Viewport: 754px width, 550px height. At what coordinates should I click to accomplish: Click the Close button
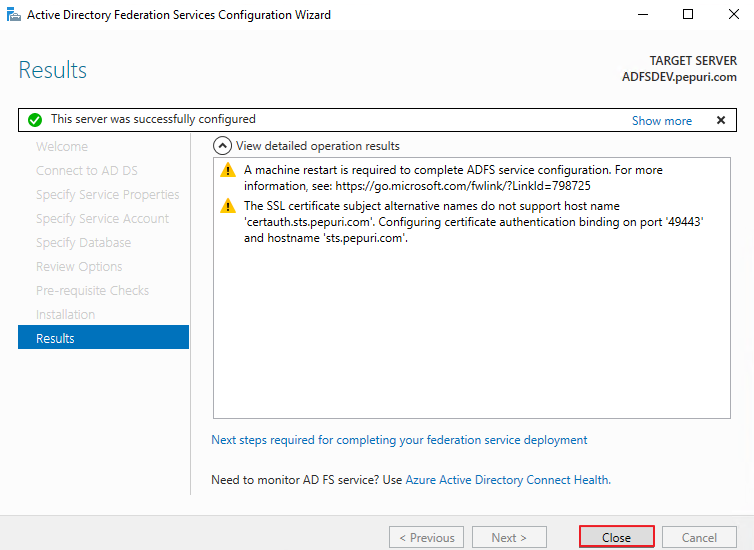pyautogui.click(x=616, y=537)
